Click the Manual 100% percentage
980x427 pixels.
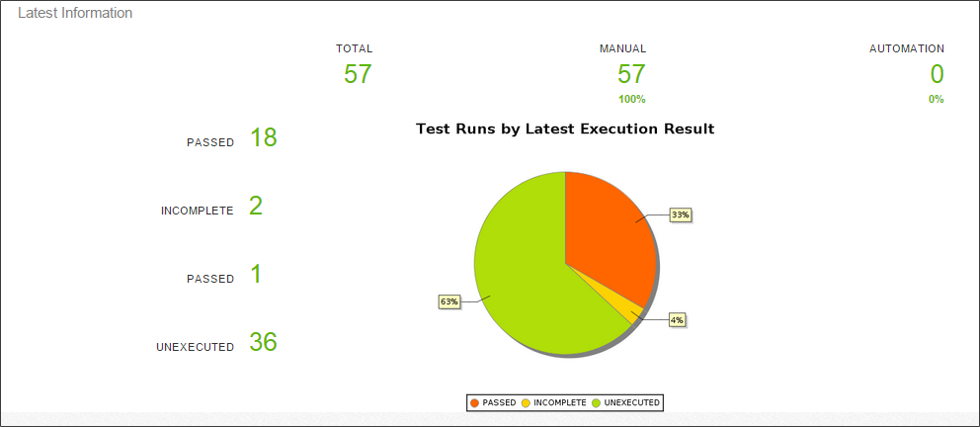coord(631,99)
